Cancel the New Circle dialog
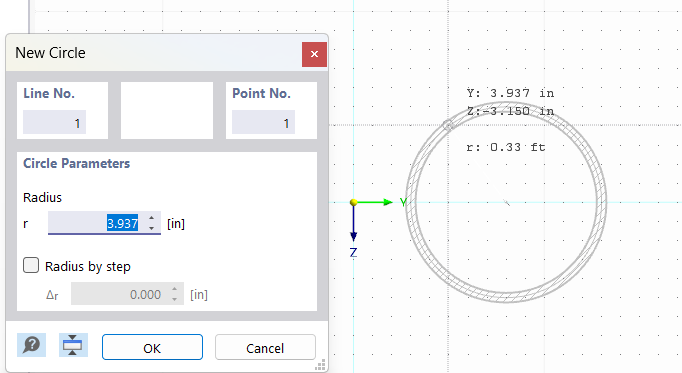682x373 pixels. [x=265, y=347]
